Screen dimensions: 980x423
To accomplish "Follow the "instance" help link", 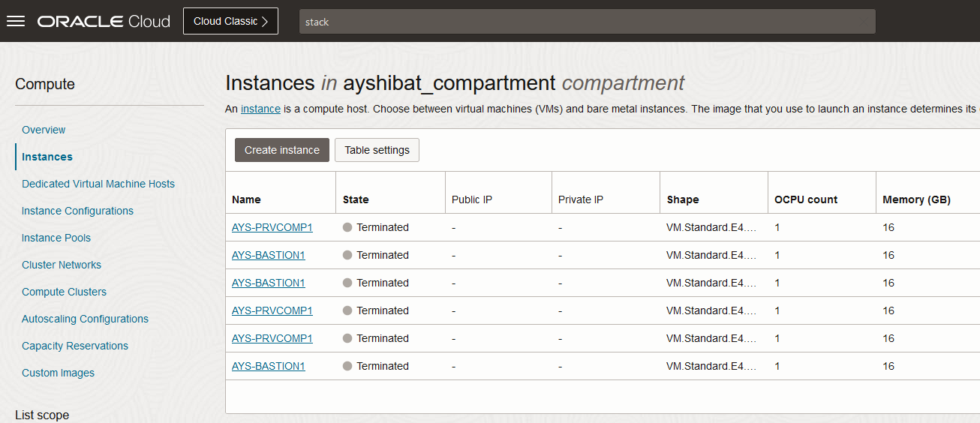I will point(260,109).
